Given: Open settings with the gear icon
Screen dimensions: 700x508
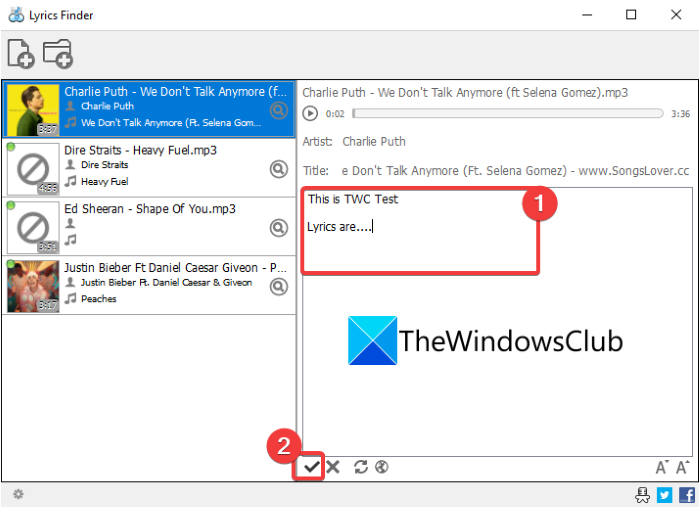Looking at the screenshot, I should [18, 494].
